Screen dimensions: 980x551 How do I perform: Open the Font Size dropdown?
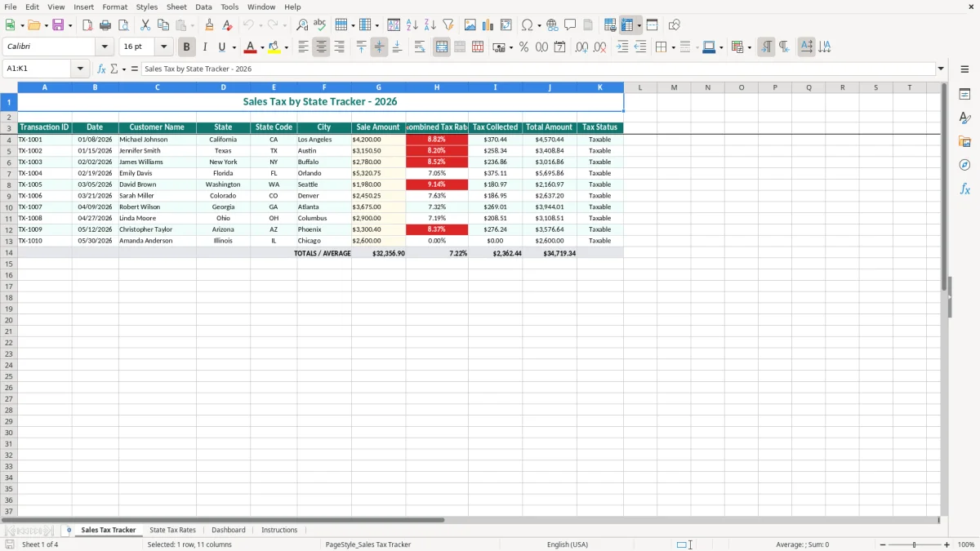(x=163, y=47)
